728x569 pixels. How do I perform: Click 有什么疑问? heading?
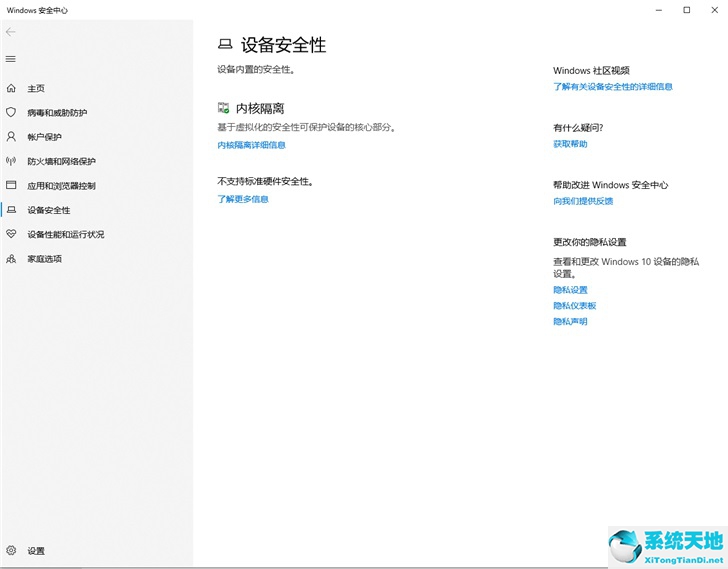(x=578, y=128)
